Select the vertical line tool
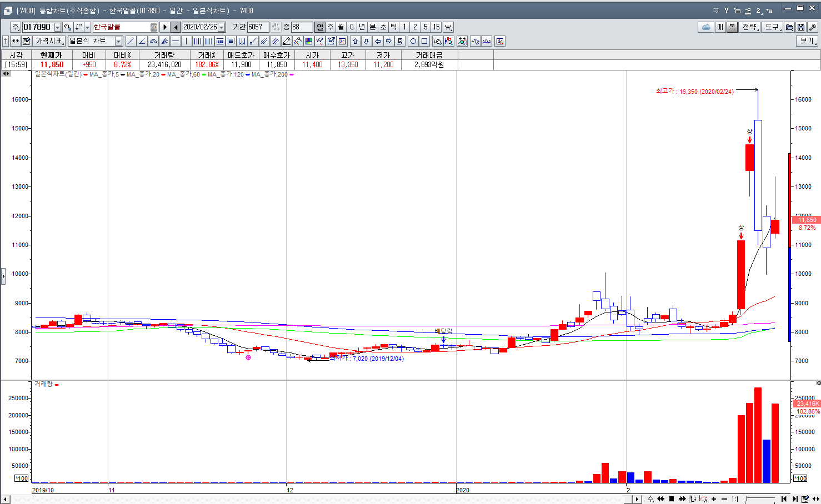Viewport: 821px width, 504px height. point(187,41)
